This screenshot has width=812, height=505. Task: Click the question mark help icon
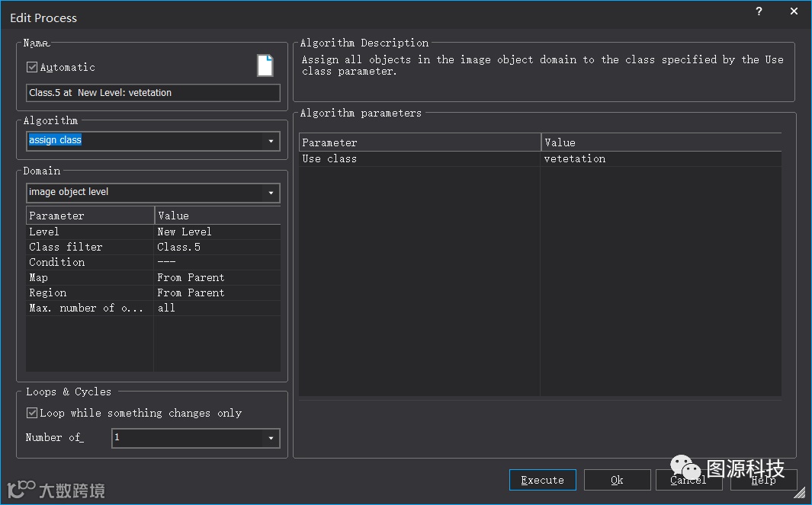(759, 11)
